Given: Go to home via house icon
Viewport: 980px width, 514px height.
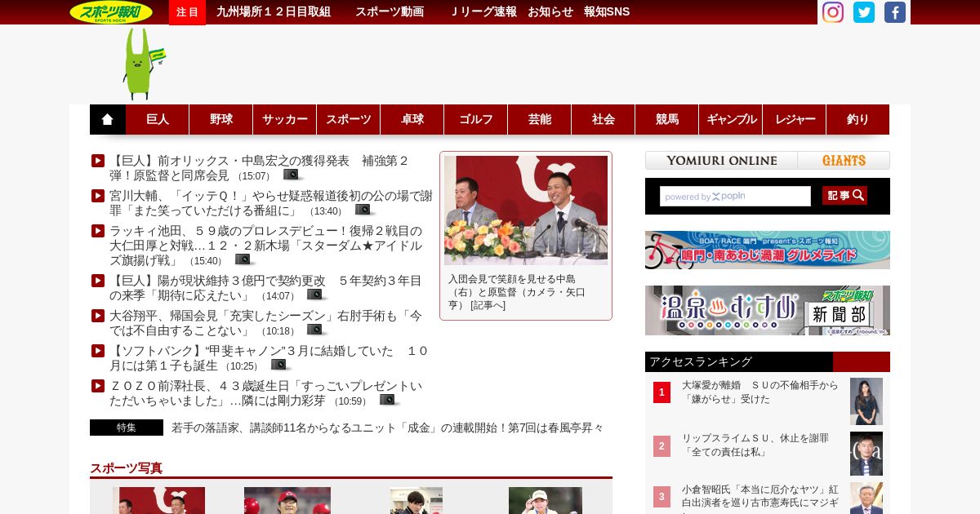Looking at the screenshot, I should pos(108,119).
